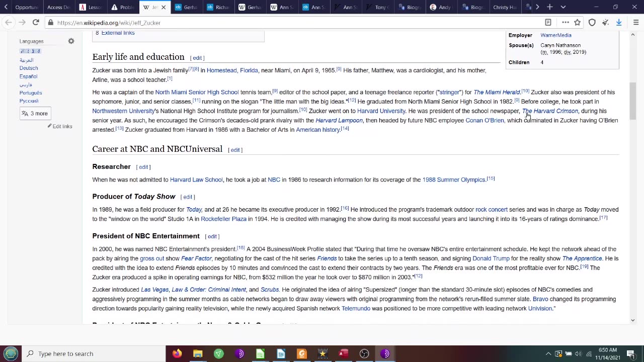The width and height of the screenshot is (644, 362).
Task: Launch Firefox from the taskbar
Action: click(177, 353)
